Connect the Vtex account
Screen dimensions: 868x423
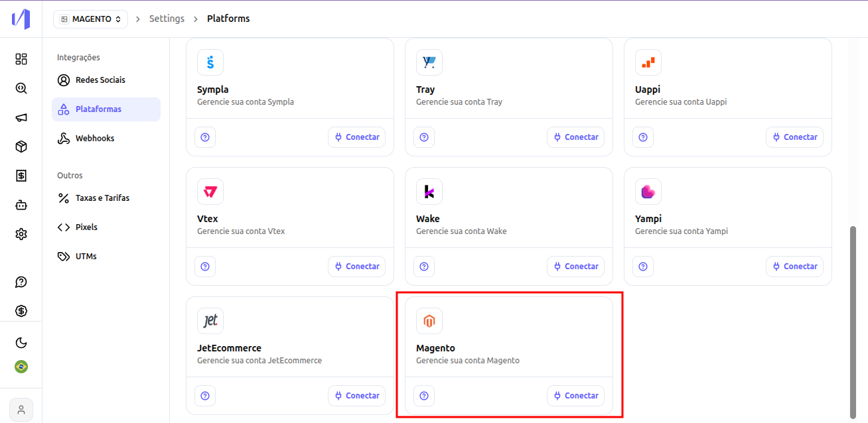tap(356, 267)
